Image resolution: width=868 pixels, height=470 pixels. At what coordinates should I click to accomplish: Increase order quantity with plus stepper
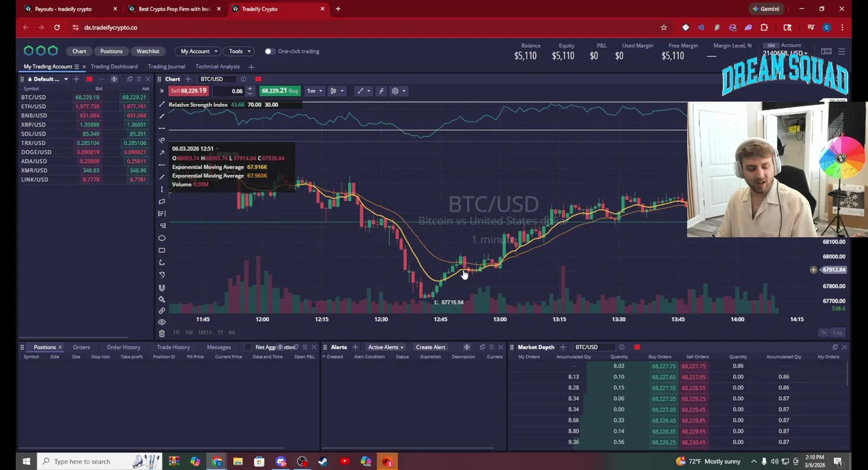coord(249,89)
